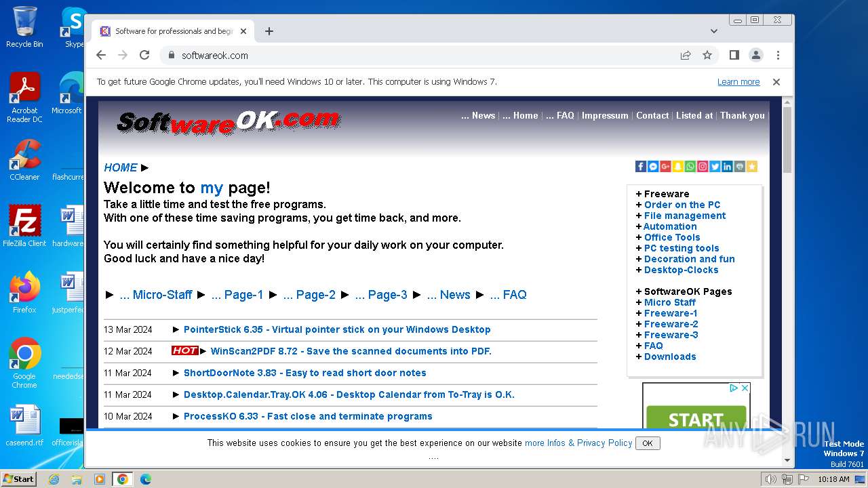The height and width of the screenshot is (488, 868).
Task: Open more Infos & Privacy Policy link
Action: pyautogui.click(x=578, y=443)
